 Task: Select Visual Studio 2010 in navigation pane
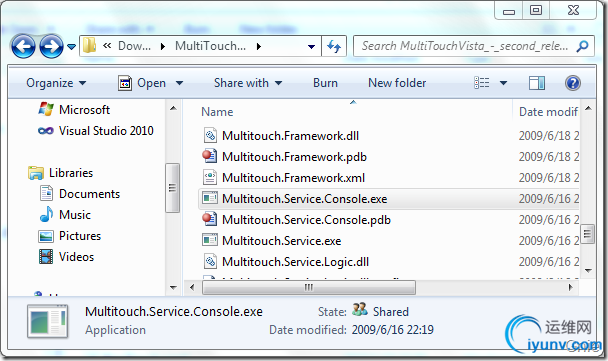pos(106,131)
